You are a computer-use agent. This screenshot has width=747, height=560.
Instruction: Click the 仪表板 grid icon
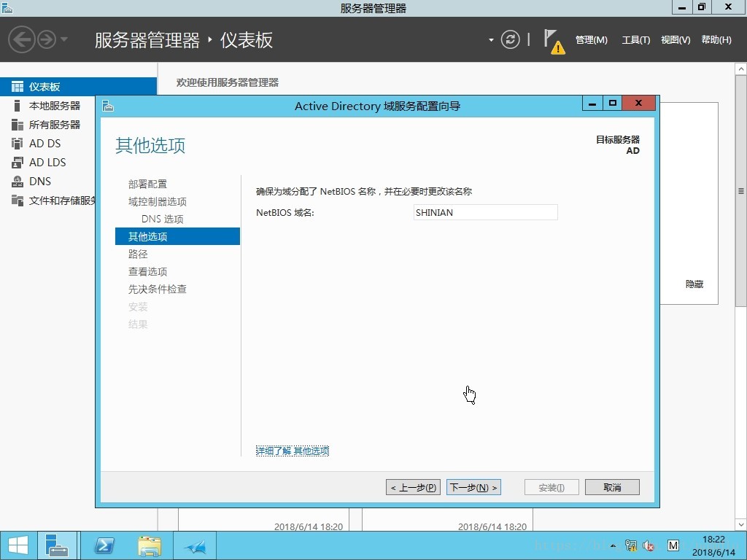click(x=18, y=87)
